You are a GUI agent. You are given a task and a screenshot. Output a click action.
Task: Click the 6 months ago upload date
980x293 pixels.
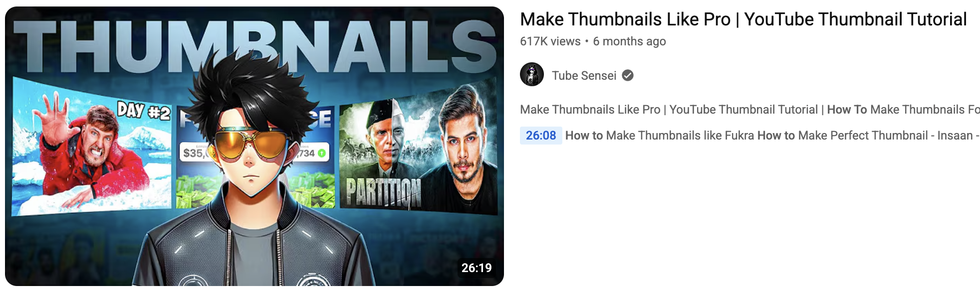pyautogui.click(x=629, y=41)
